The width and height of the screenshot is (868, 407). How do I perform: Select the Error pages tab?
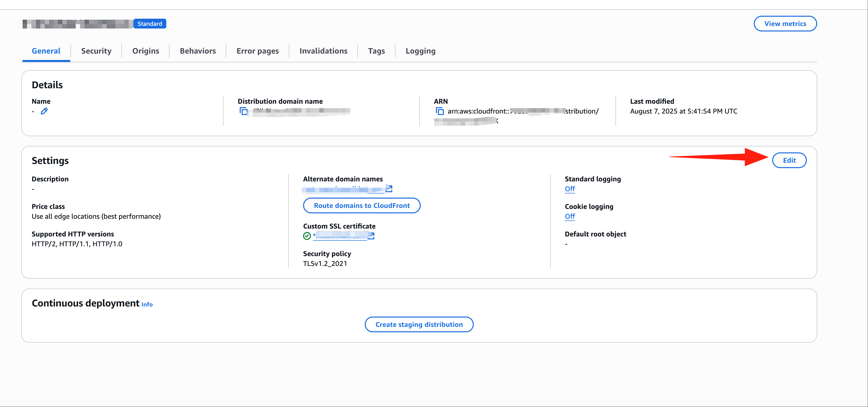[257, 51]
